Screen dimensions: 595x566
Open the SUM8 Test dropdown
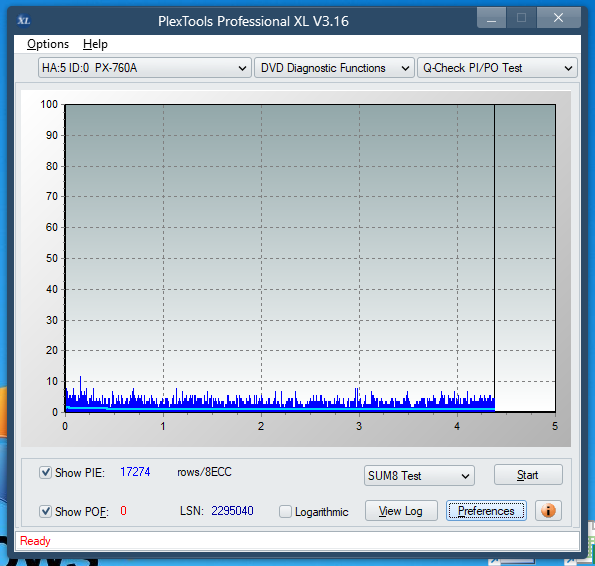click(419, 476)
